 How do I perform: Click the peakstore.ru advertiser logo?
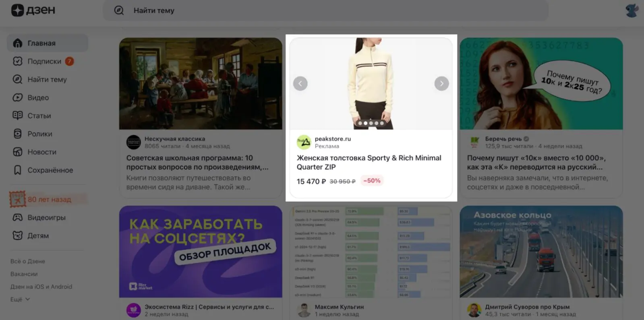(304, 142)
